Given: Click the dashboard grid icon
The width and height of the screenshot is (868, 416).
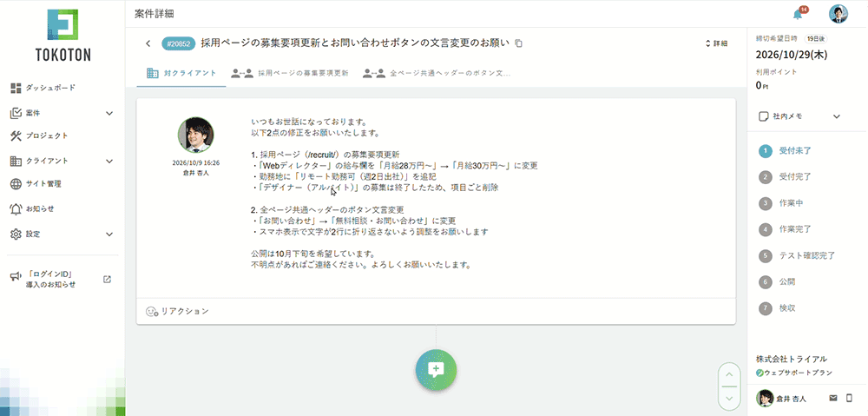Looking at the screenshot, I should (16, 88).
